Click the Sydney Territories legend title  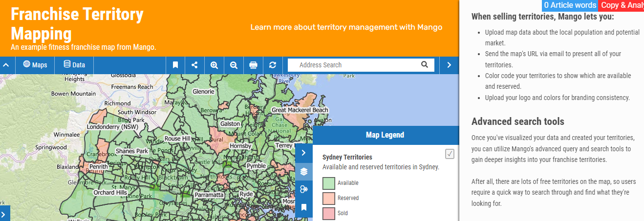pyautogui.click(x=347, y=157)
